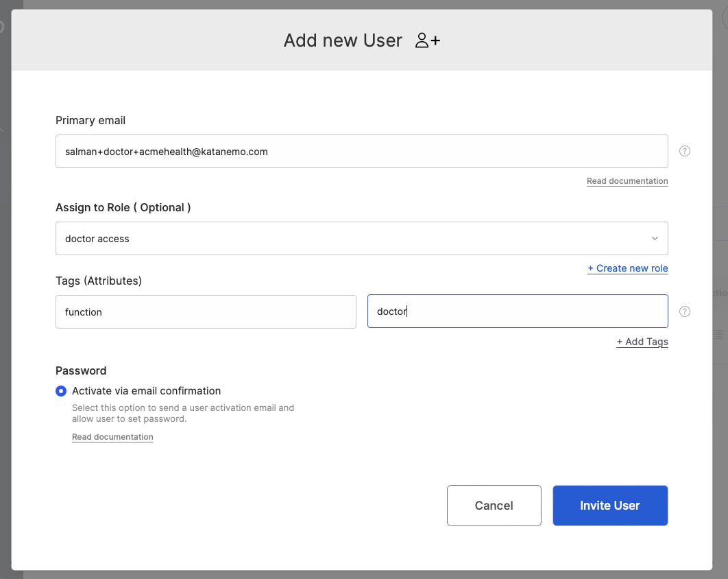Click the "Activate via email confirmation" label text
The height and width of the screenshot is (579, 728).
(x=146, y=391)
